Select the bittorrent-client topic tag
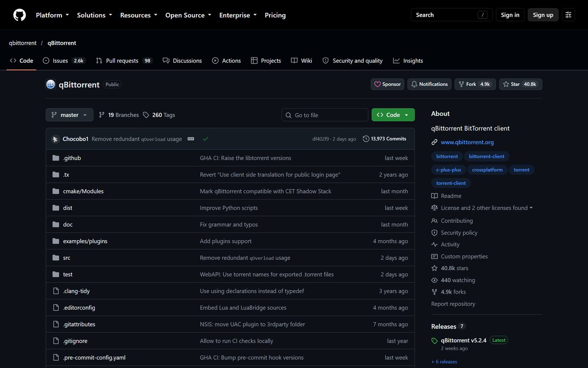This screenshot has width=588, height=368. point(486,156)
